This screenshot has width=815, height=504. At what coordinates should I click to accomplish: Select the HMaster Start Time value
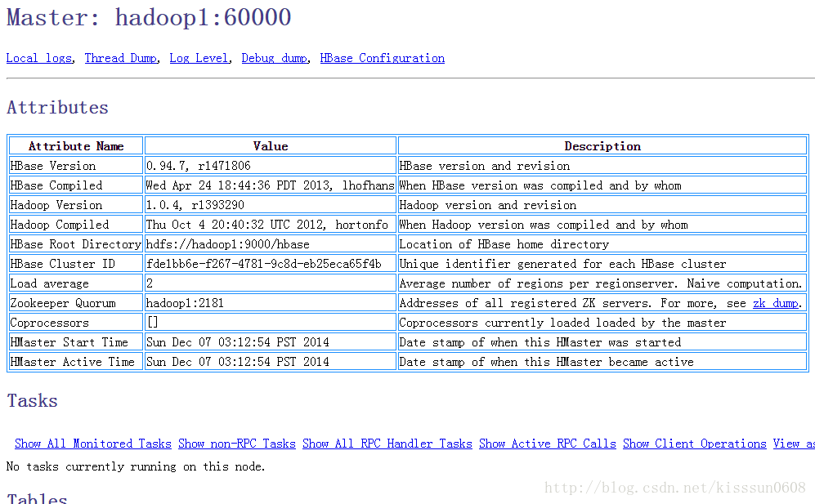271,342
